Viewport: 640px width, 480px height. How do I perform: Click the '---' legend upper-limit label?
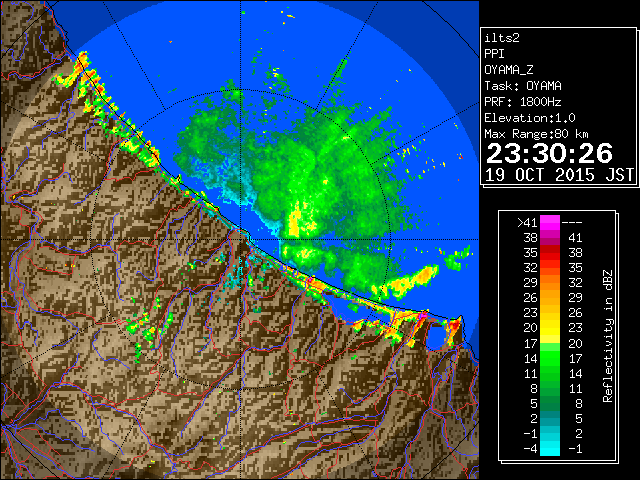572,222
